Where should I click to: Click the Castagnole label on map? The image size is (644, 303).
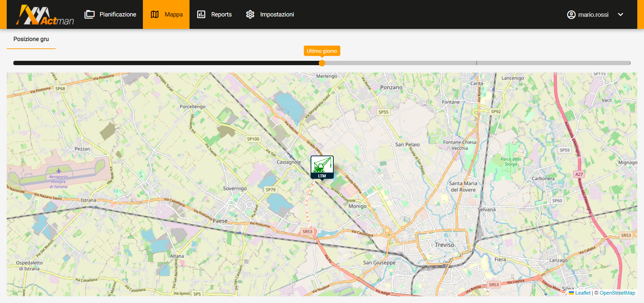(289, 162)
